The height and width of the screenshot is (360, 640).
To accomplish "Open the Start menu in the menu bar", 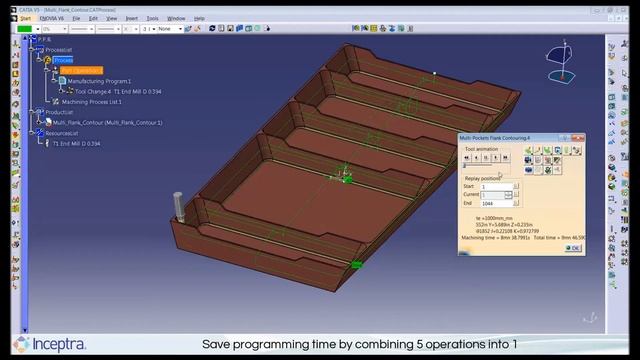I will tap(25, 19).
